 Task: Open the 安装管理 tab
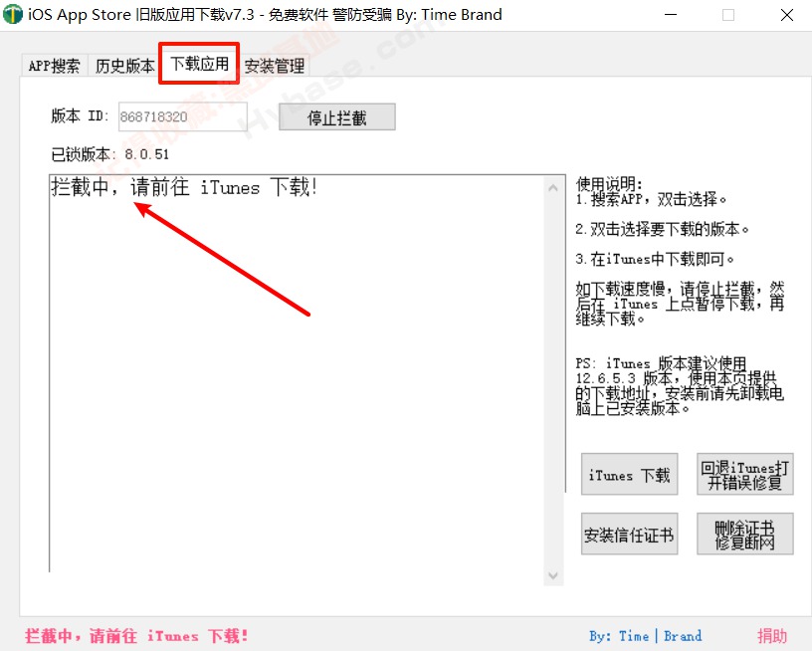[276, 66]
